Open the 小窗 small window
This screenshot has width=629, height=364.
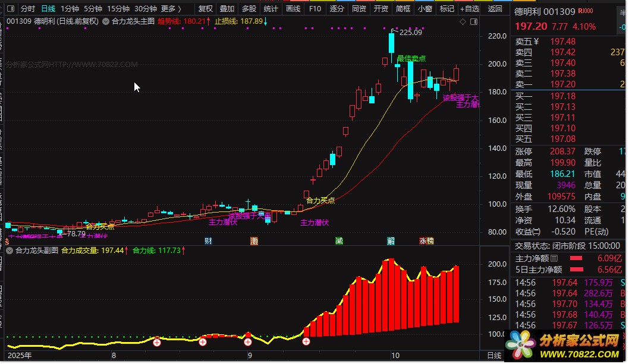pos(425,8)
